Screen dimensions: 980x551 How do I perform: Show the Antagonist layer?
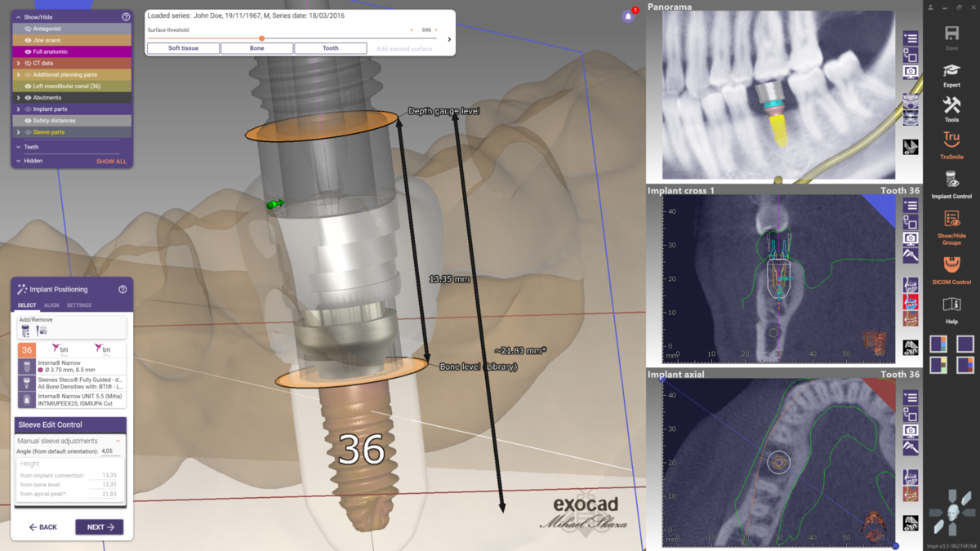pos(28,29)
